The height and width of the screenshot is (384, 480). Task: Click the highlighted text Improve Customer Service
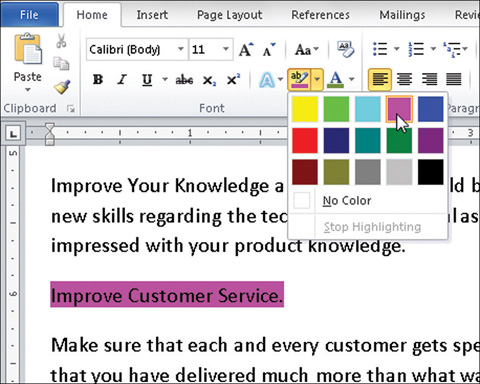click(x=167, y=294)
